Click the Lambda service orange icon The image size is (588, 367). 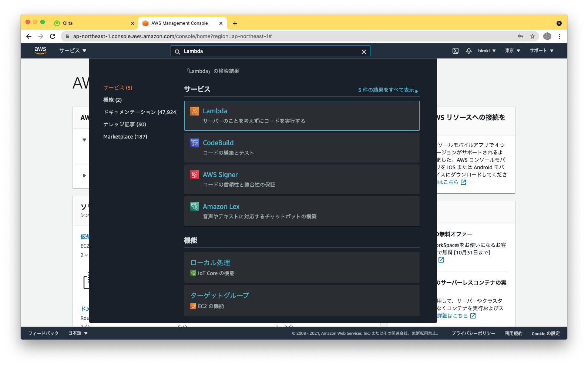195,111
